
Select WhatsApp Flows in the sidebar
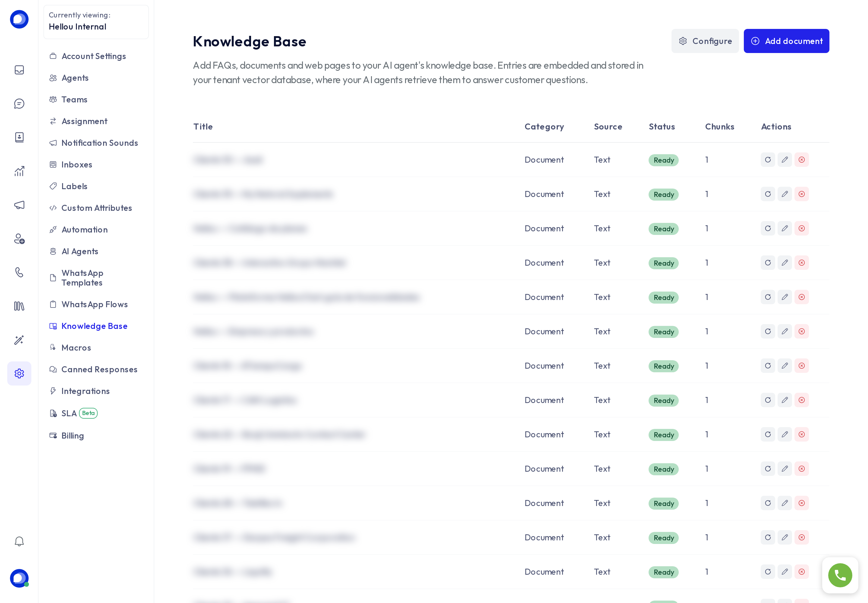coord(95,305)
